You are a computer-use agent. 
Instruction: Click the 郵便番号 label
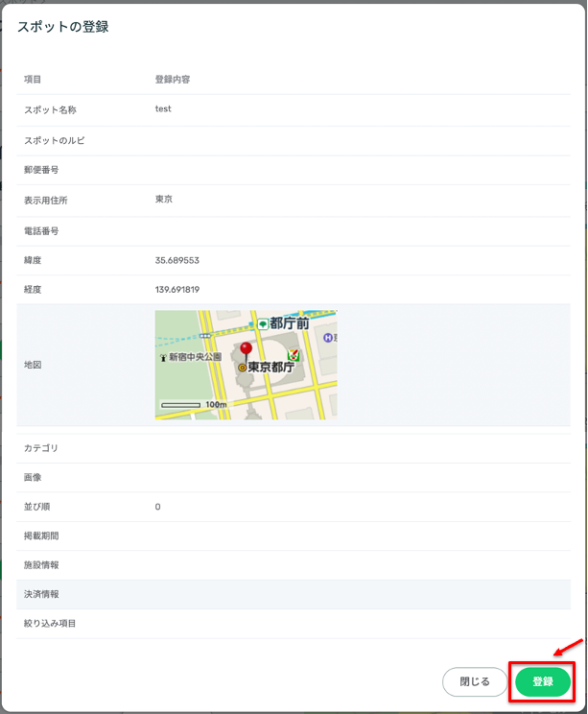click(x=41, y=170)
